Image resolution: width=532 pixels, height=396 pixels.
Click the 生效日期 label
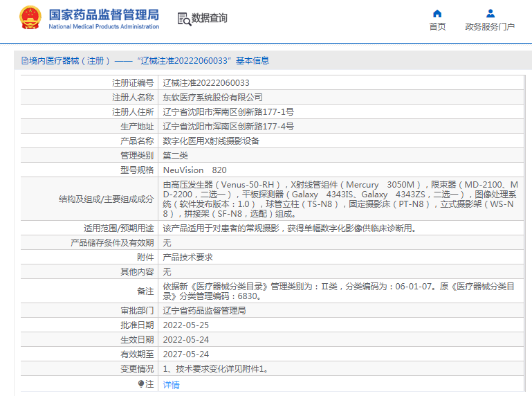click(x=137, y=340)
